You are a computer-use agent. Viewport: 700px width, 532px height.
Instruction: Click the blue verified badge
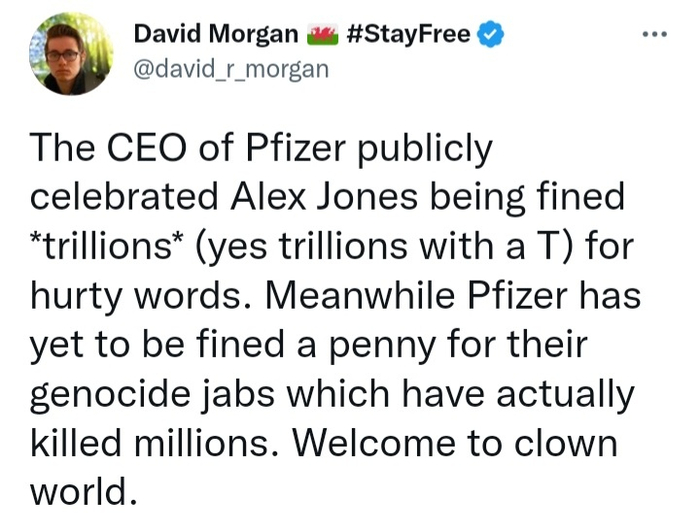tap(489, 34)
